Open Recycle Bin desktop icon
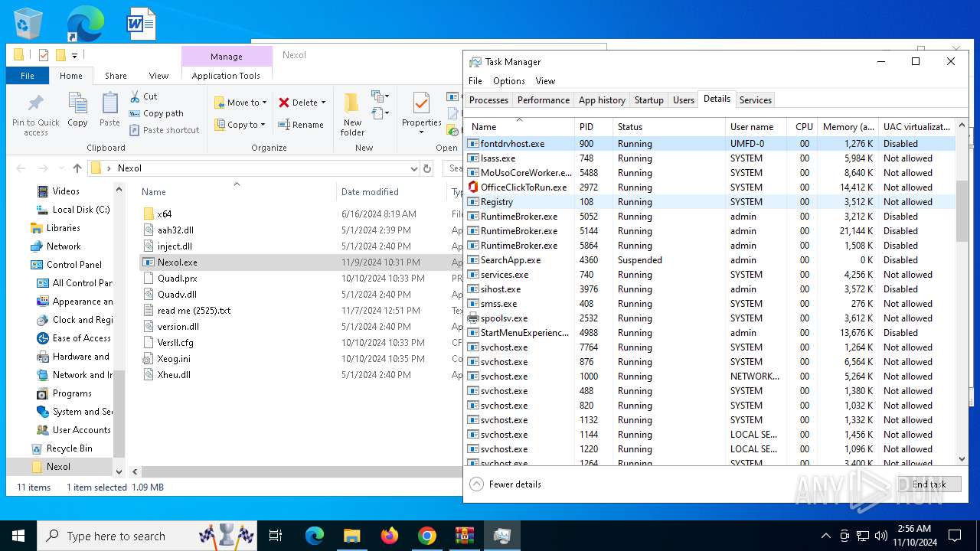The height and width of the screenshot is (551, 980). tap(28, 23)
